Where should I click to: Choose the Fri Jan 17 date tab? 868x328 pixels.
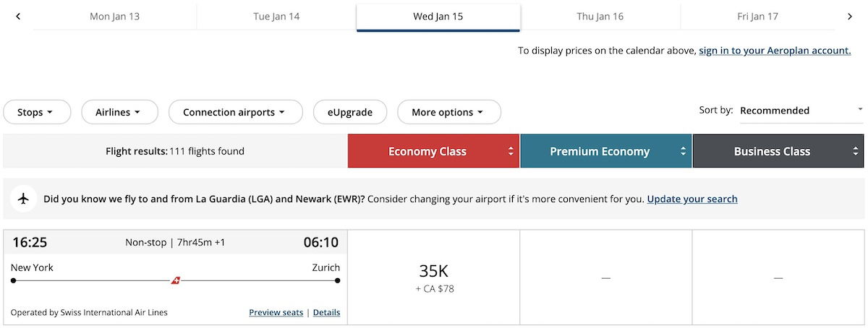(x=758, y=17)
